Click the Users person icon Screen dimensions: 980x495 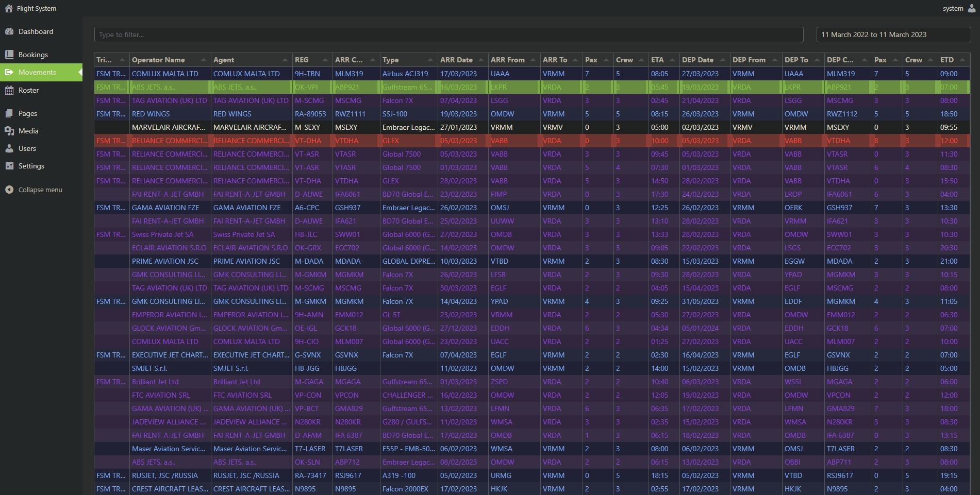tap(9, 148)
